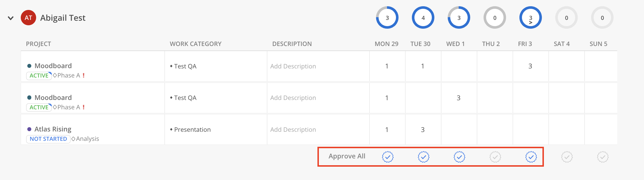
Task: Click the Thursday 2 approval checkmark
Action: point(495,157)
